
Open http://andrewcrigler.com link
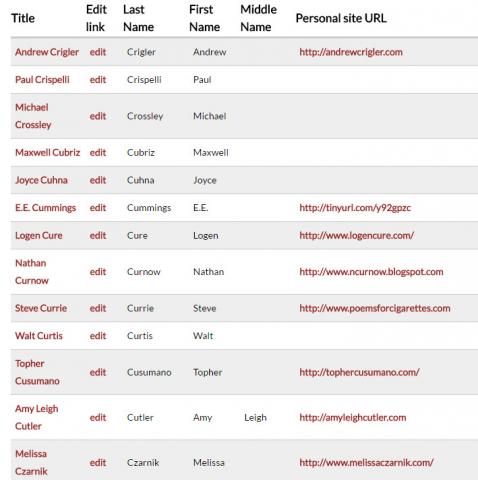(351, 52)
